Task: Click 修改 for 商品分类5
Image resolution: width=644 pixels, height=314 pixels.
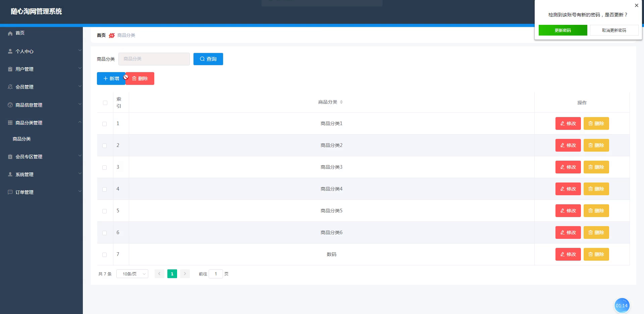Action: tap(568, 211)
